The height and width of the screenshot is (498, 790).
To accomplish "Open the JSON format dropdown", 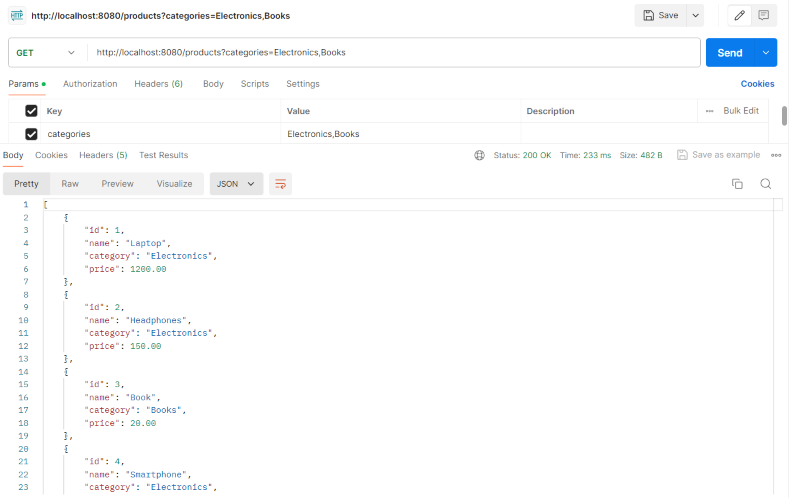I will pyautogui.click(x=236, y=184).
